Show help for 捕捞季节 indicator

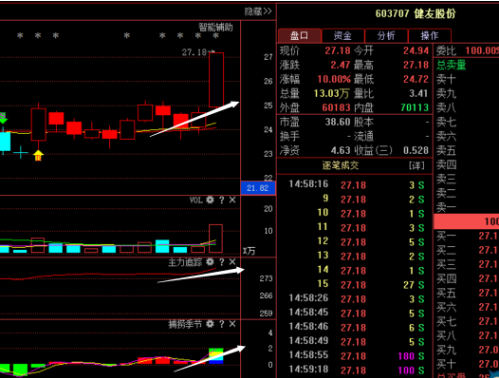[222, 324]
